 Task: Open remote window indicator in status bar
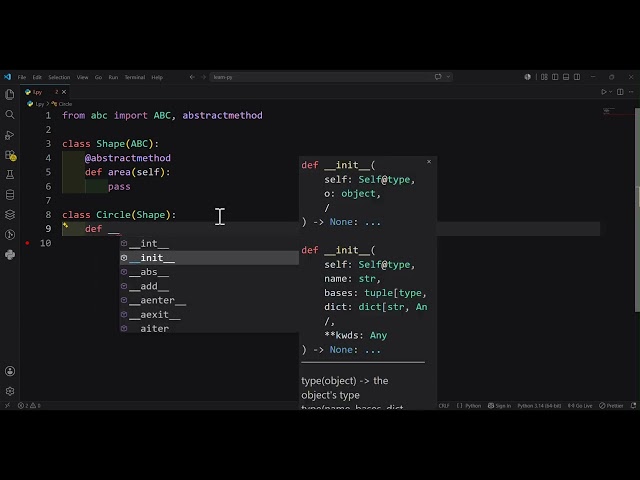point(7,405)
